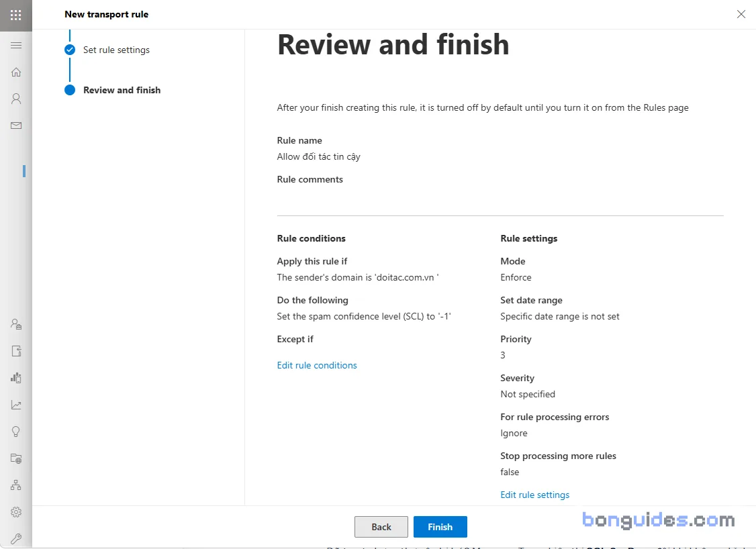
Task: Click the 'Stop processing more rules' label
Action: (x=558, y=456)
